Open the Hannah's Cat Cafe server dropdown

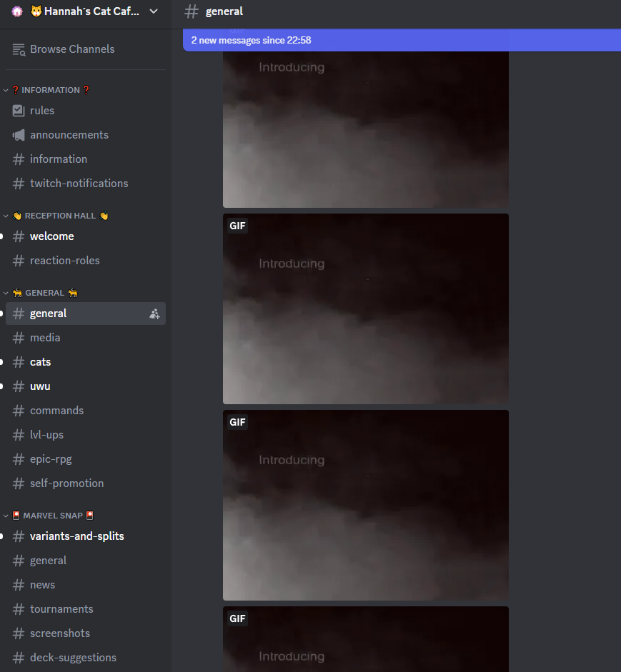pyautogui.click(x=153, y=11)
